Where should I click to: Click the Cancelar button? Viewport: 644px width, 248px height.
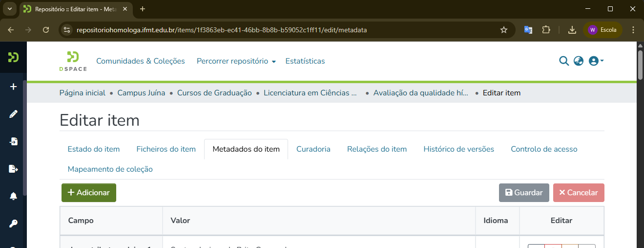point(579,193)
